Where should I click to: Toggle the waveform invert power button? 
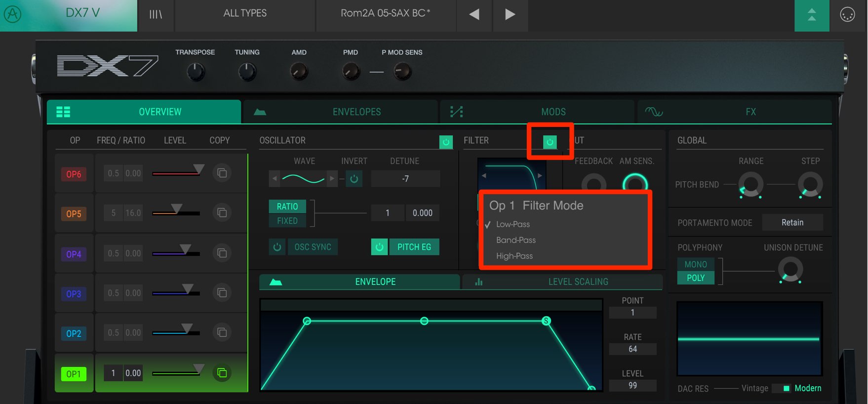[354, 179]
